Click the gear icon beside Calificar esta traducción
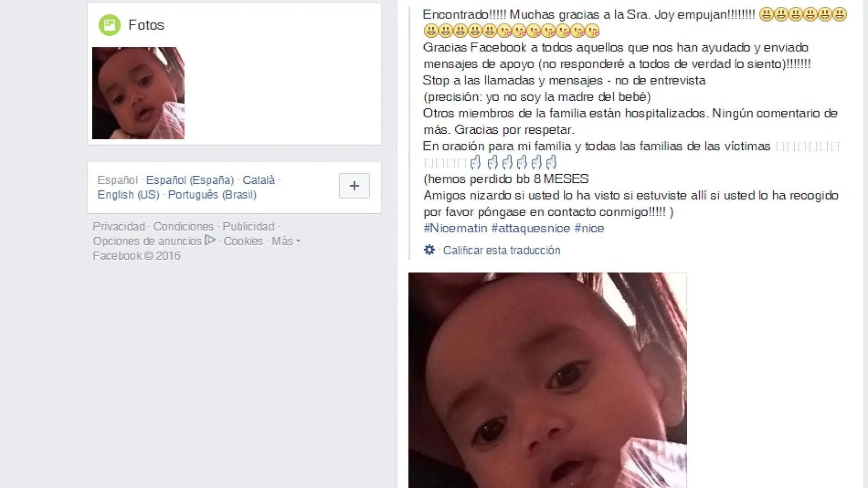 [429, 250]
